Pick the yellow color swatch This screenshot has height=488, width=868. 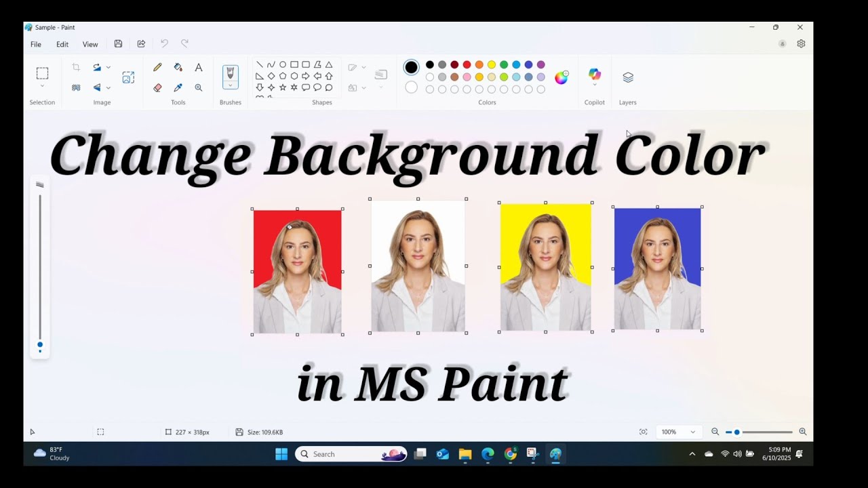pos(492,64)
